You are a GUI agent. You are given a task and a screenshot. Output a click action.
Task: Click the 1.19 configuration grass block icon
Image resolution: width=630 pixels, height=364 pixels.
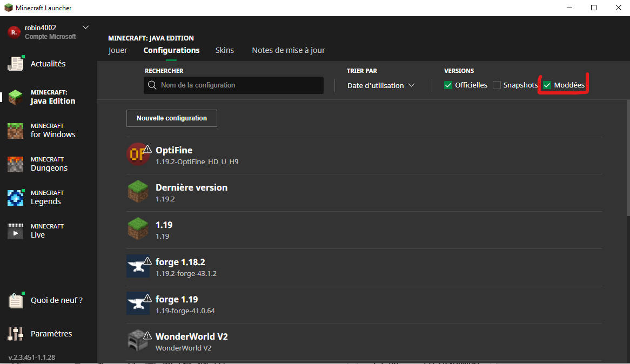138,229
